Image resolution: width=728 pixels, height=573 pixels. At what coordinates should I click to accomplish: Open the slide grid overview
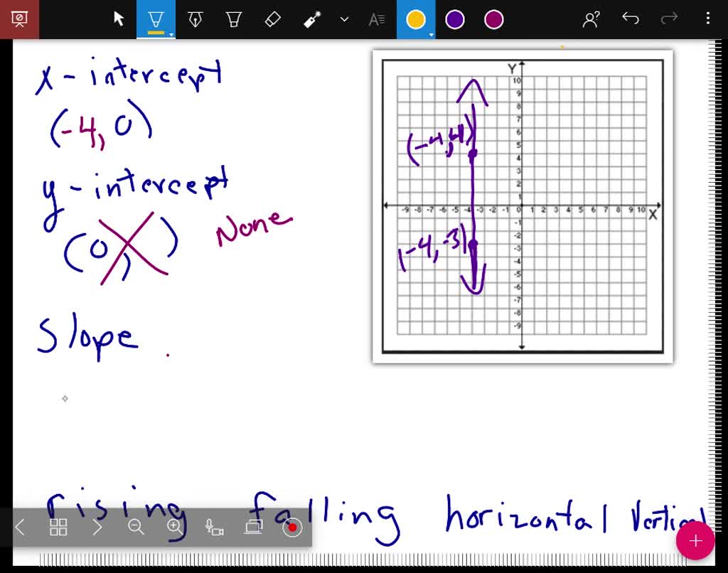(59, 528)
